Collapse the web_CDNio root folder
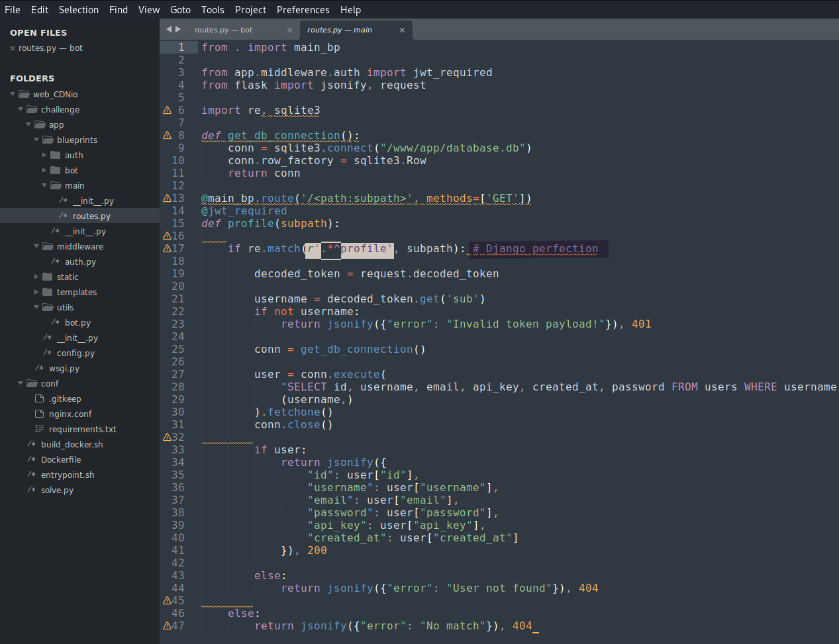The height and width of the screenshot is (644, 839). (x=13, y=95)
